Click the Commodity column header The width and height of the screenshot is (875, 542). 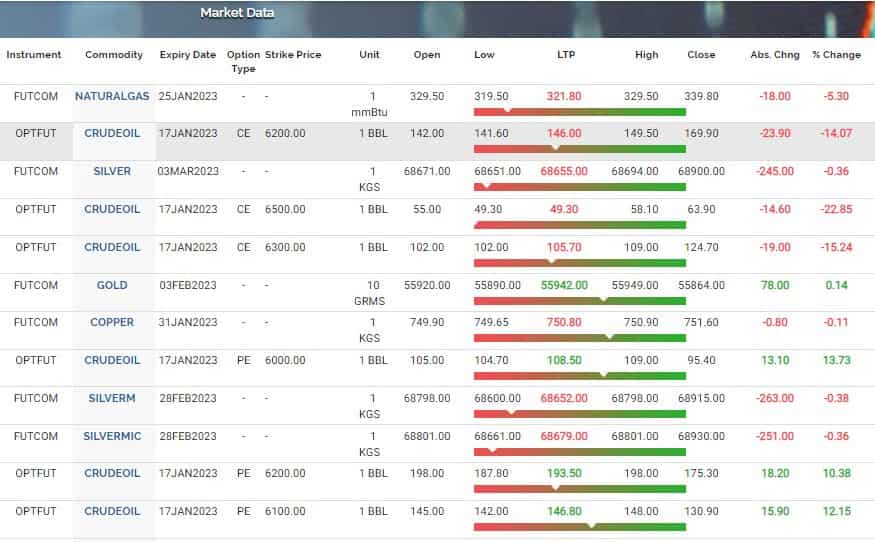[x=114, y=55]
